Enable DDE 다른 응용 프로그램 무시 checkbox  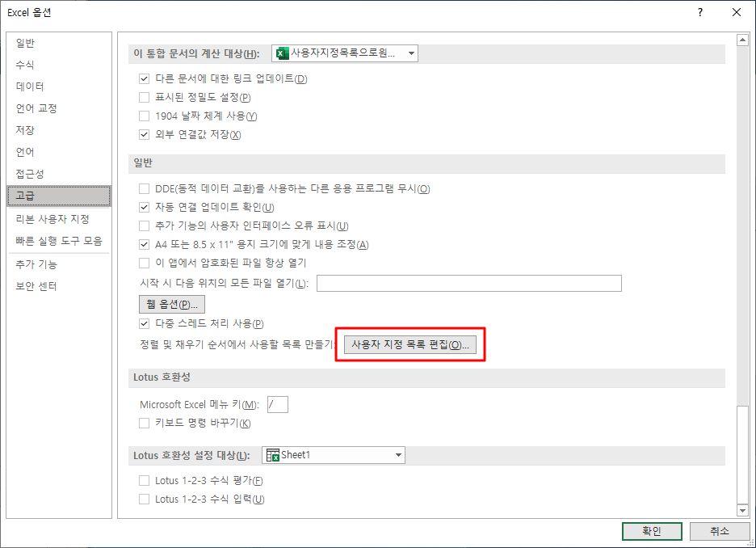tap(144, 188)
